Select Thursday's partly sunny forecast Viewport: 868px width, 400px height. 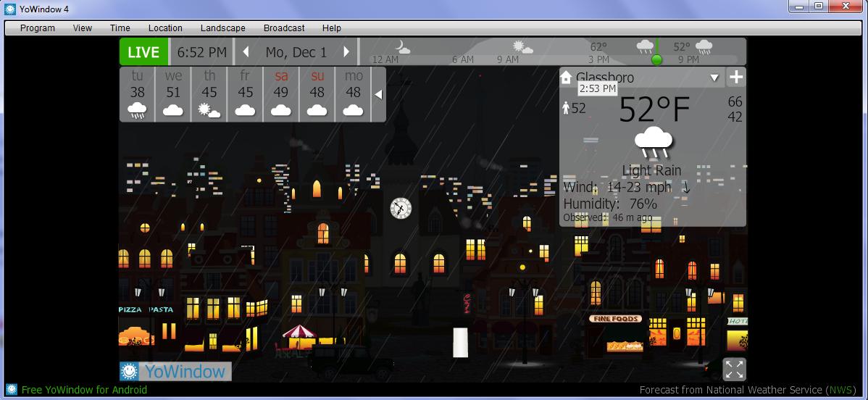click(209, 110)
